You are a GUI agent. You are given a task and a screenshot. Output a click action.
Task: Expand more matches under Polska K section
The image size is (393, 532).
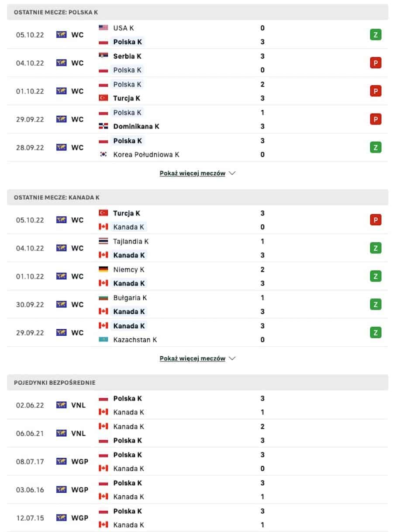[x=193, y=173]
